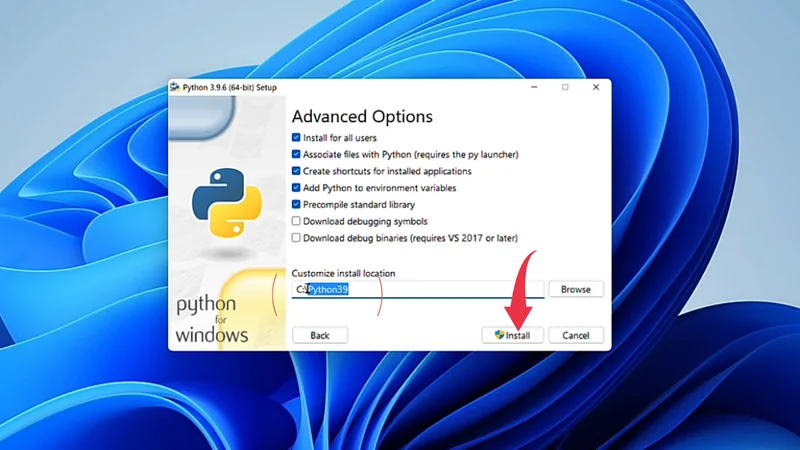Go Back to the previous setup page
Image resolution: width=800 pixels, height=450 pixels.
[x=320, y=335]
